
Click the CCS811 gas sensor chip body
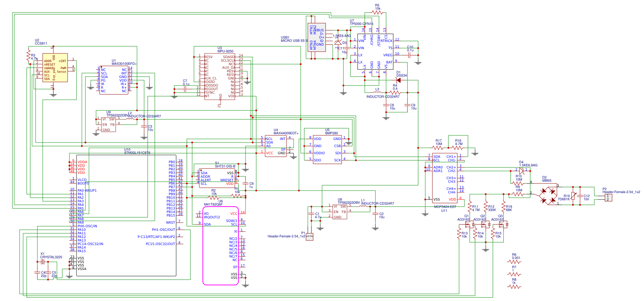[55, 68]
